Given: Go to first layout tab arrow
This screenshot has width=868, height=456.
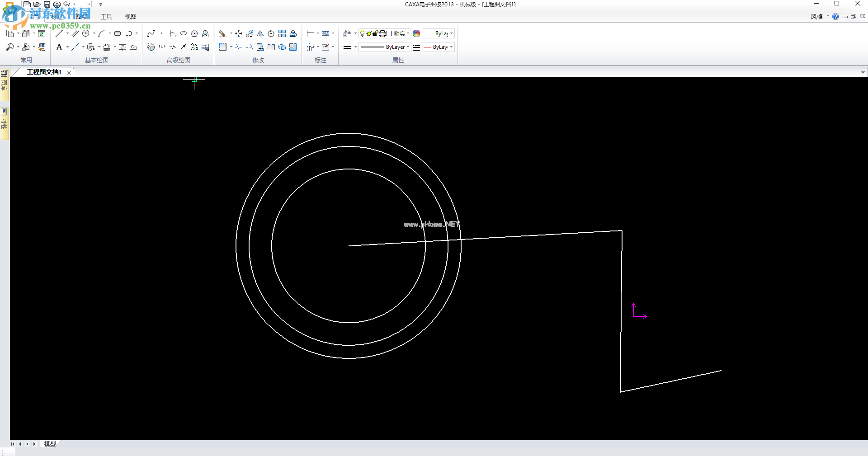Looking at the screenshot, I should (13, 444).
